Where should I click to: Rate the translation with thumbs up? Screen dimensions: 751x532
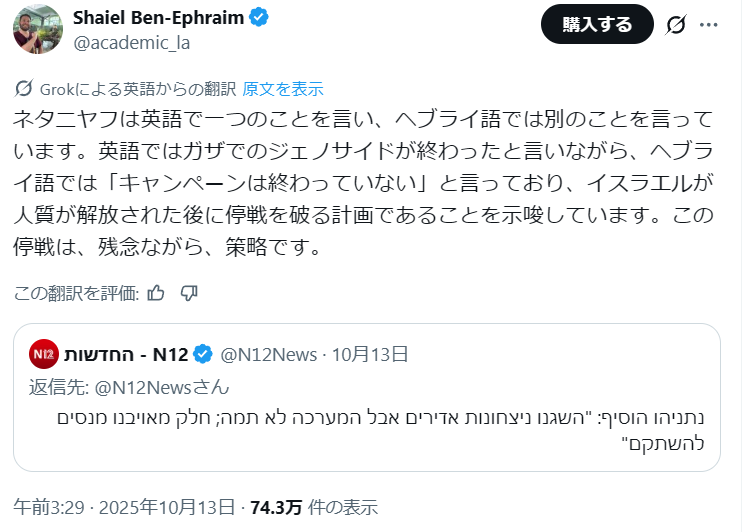point(156,292)
